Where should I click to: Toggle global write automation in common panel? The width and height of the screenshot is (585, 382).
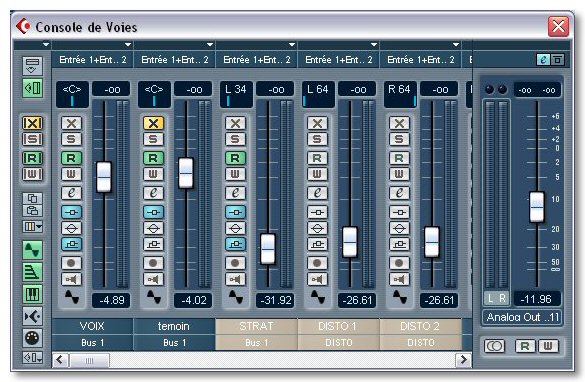(32, 174)
